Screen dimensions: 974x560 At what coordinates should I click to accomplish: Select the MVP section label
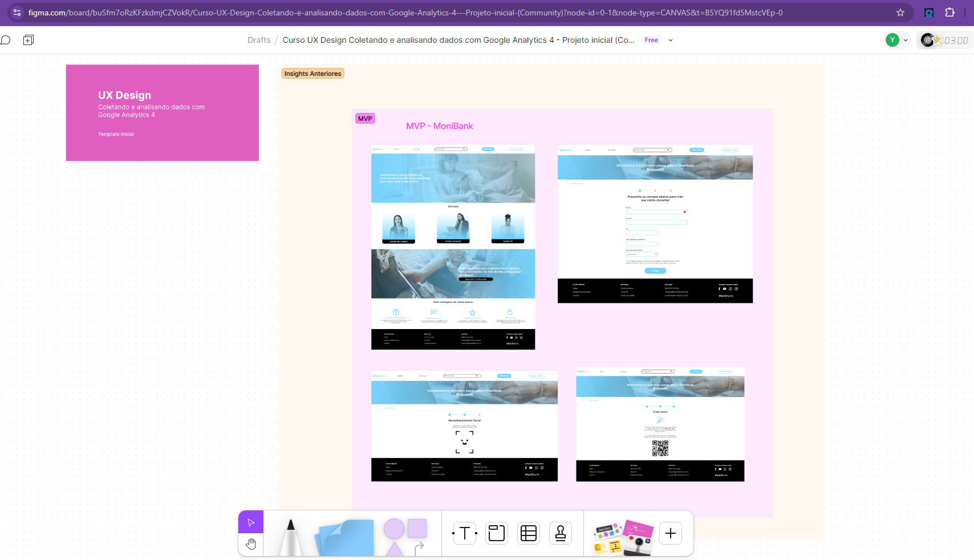coord(365,119)
